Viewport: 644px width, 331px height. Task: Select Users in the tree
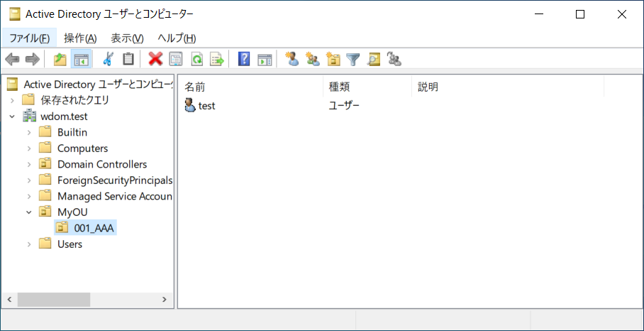click(70, 244)
